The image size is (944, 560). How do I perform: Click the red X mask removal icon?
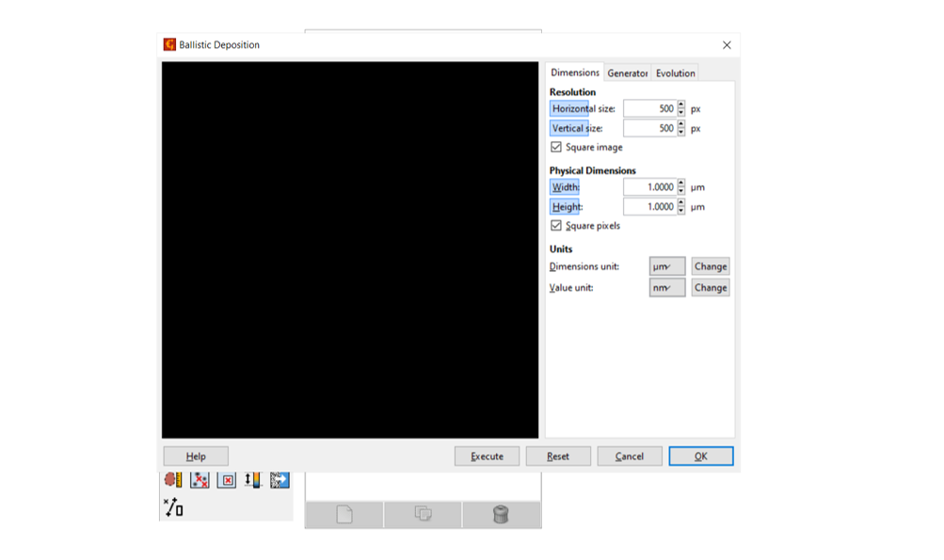pyautogui.click(x=227, y=480)
